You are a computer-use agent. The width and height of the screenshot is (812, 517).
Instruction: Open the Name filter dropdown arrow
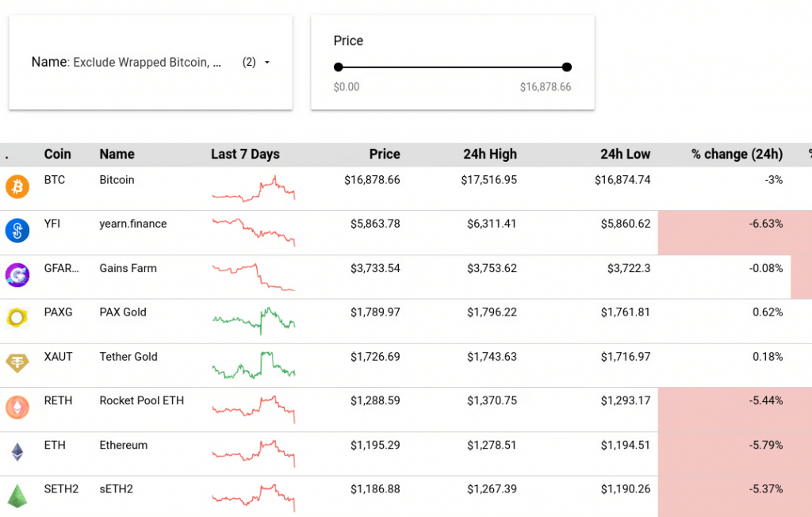[267, 62]
